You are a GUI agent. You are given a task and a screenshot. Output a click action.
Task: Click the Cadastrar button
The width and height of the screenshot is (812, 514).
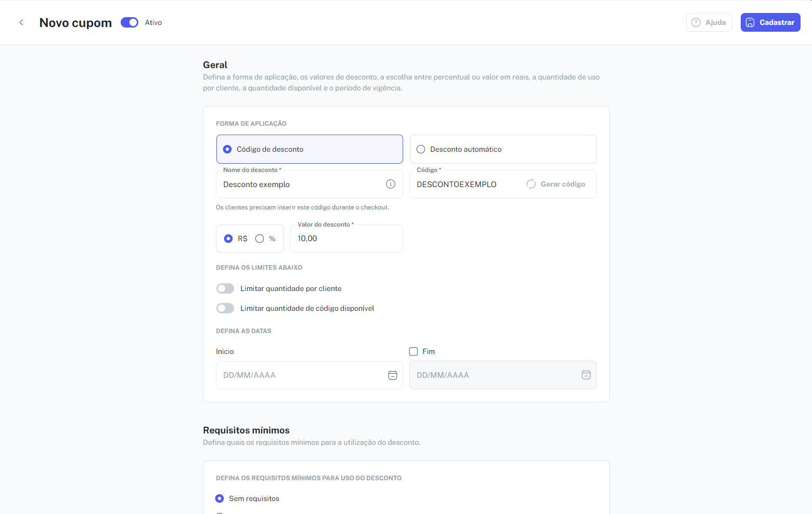click(770, 22)
